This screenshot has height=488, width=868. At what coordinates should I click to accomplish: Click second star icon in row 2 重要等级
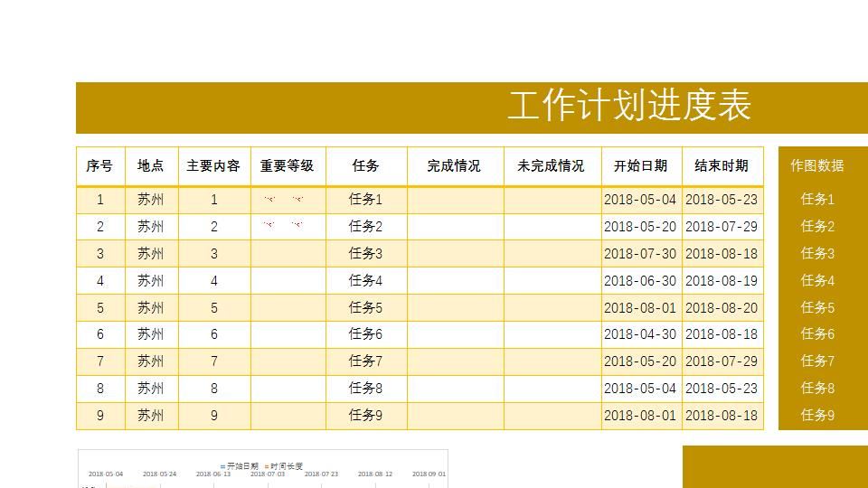[297, 225]
